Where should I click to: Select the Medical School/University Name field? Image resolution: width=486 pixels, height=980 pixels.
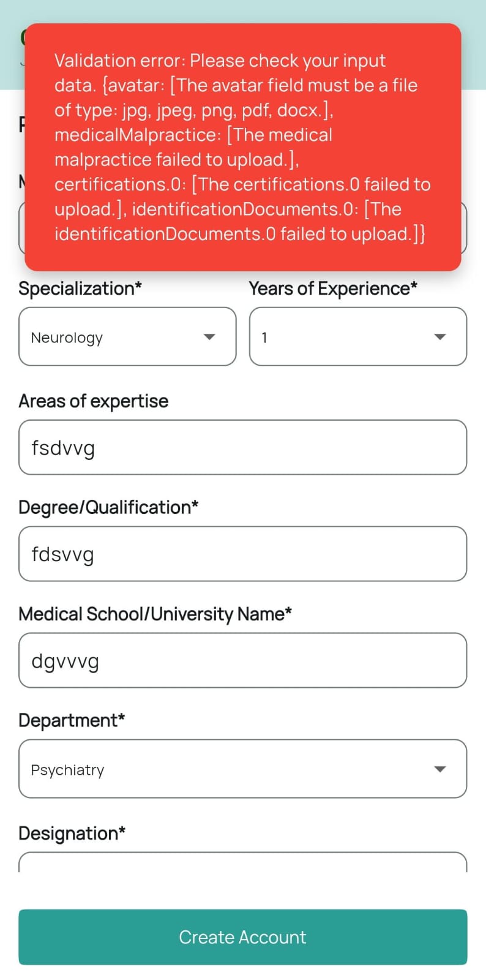(x=242, y=661)
